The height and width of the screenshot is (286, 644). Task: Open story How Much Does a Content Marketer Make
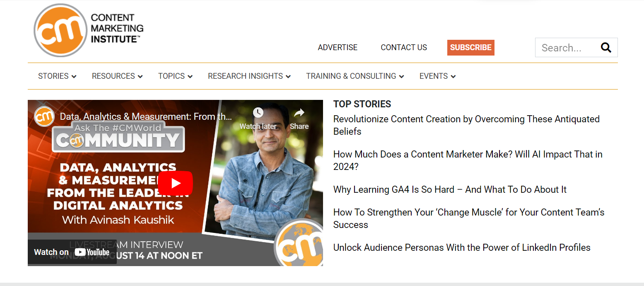(468, 160)
